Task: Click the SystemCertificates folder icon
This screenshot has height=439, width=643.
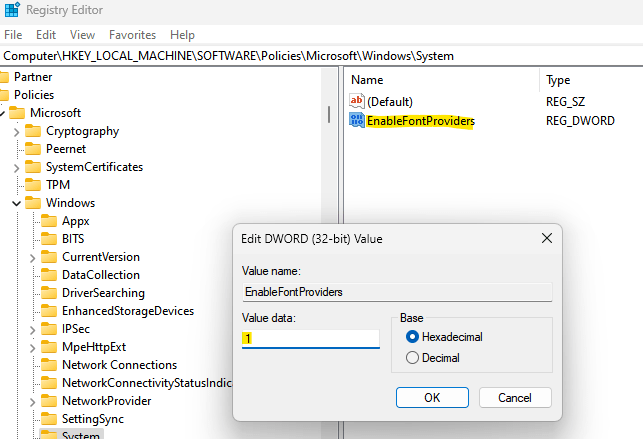Action: (33, 167)
